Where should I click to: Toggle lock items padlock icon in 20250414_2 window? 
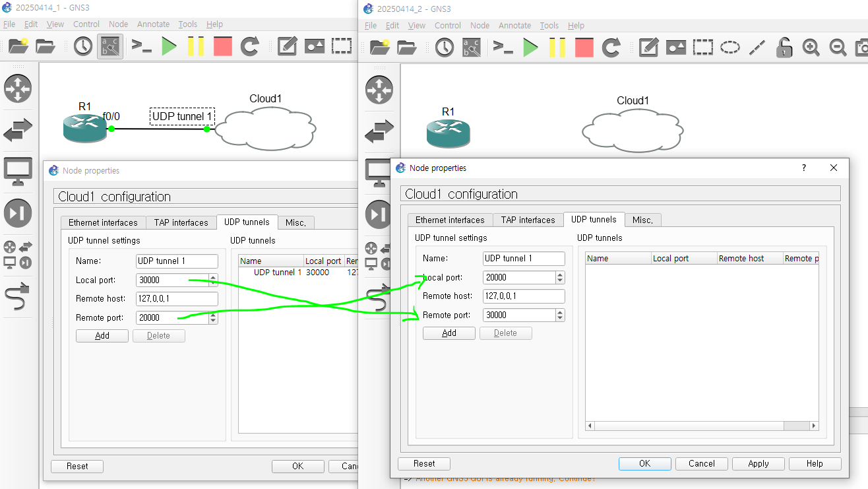click(784, 48)
